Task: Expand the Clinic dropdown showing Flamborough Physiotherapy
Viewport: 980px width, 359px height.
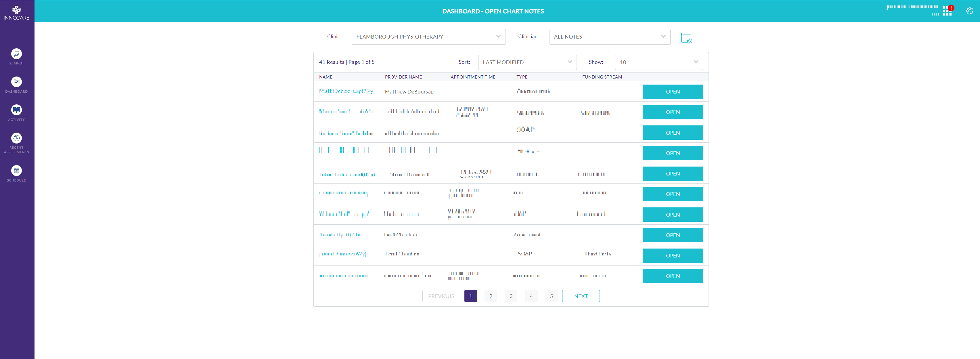Action: point(428,37)
